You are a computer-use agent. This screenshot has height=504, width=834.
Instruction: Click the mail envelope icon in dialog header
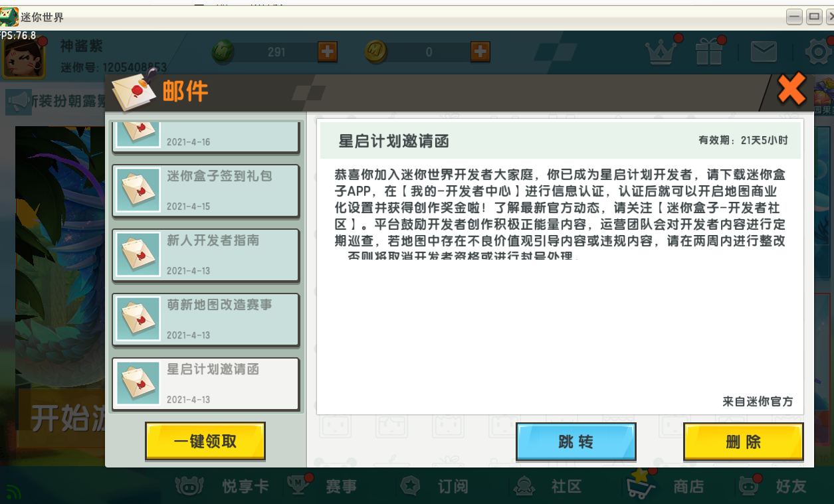pos(136,90)
